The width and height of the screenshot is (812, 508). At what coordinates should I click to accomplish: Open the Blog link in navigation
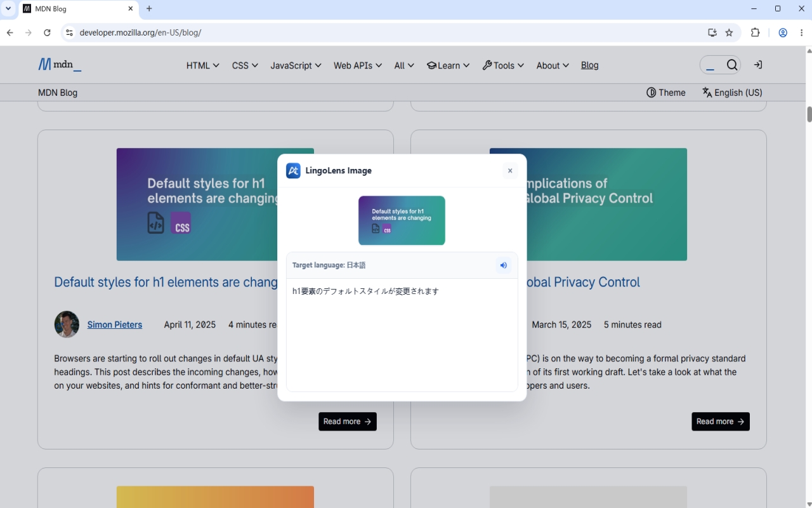pyautogui.click(x=589, y=65)
